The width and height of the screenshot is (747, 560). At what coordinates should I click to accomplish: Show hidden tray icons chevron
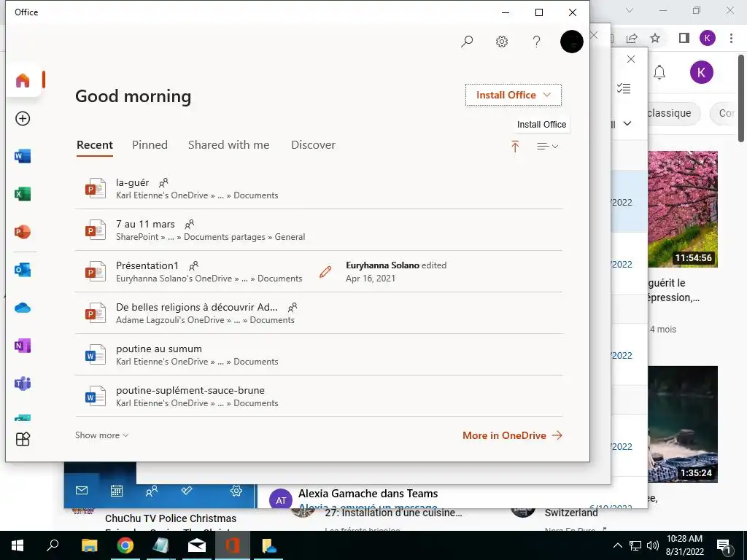617,545
